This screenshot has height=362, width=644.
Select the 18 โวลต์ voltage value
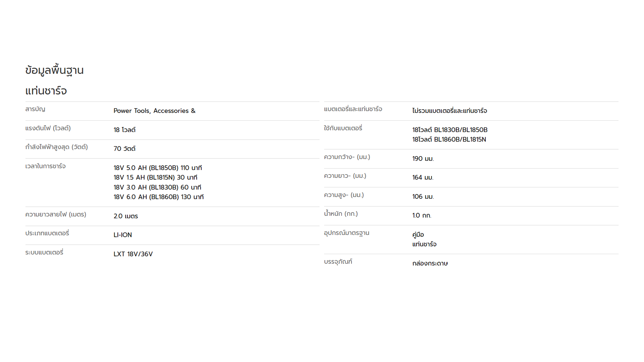pyautogui.click(x=124, y=130)
